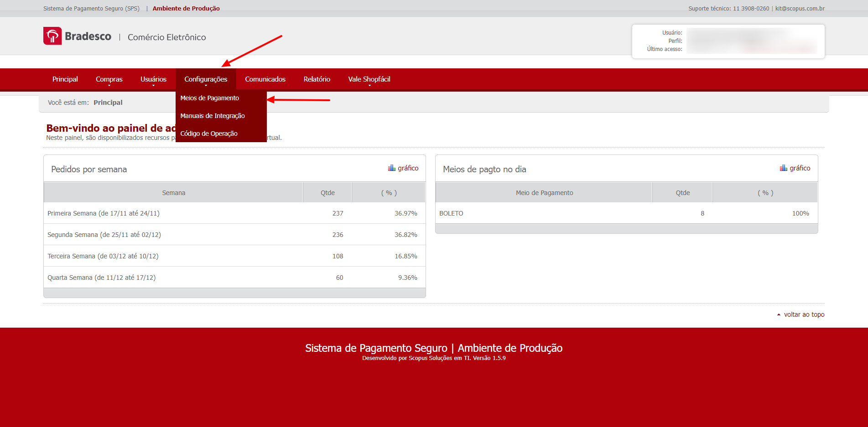
Task: Click the Último acesso label
Action: (665, 49)
